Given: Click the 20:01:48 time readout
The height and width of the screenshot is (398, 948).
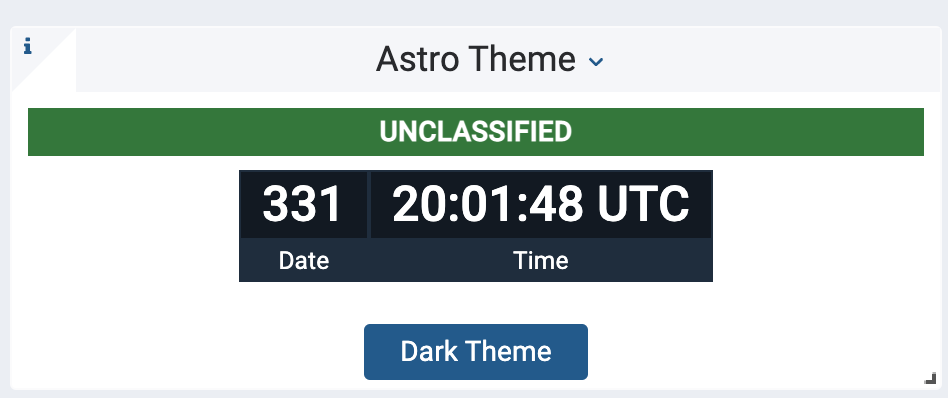Looking at the screenshot, I should coord(487,204).
